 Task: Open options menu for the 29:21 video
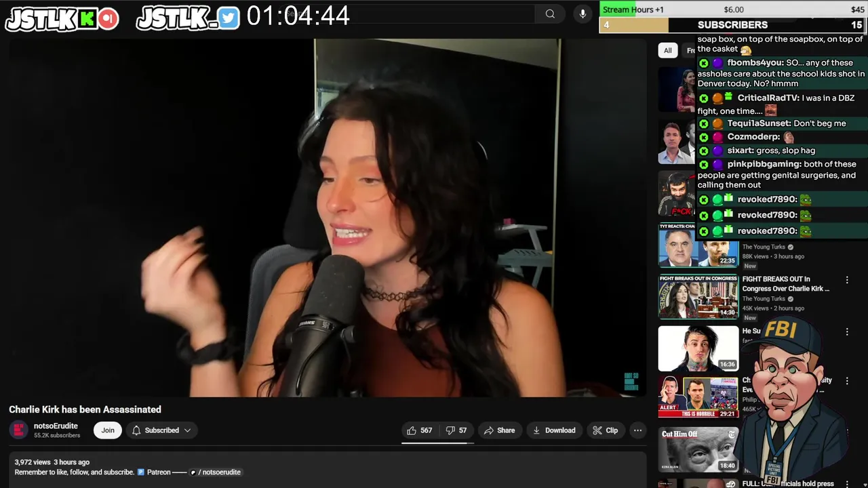[x=847, y=381]
